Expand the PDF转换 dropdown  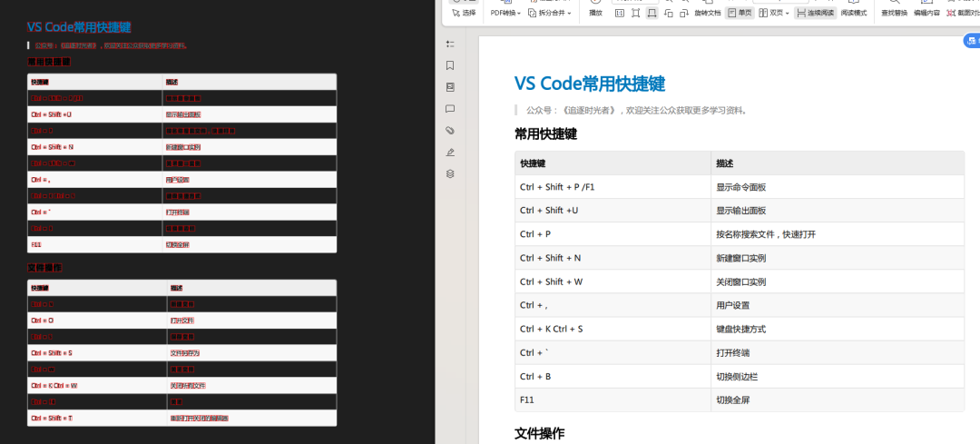point(505,13)
